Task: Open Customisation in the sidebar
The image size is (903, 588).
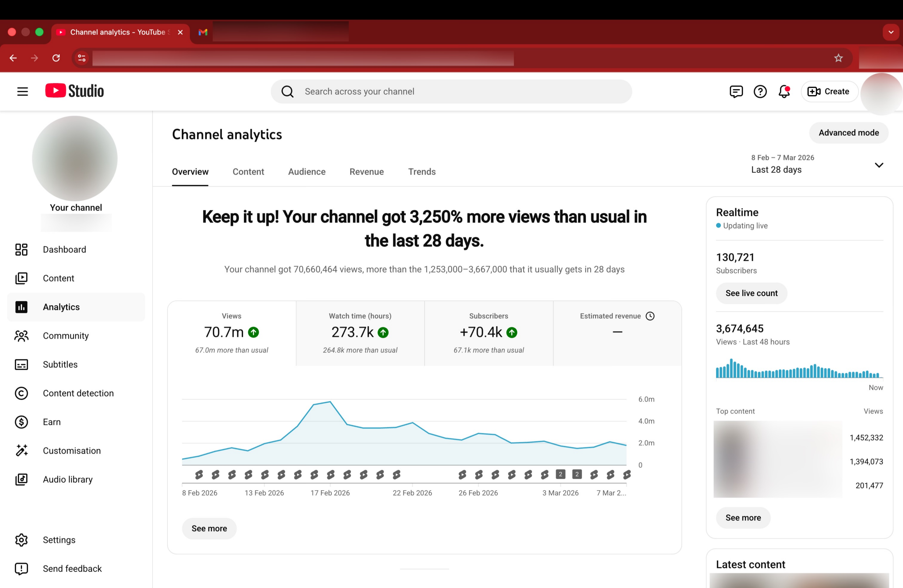Action: pos(76,451)
